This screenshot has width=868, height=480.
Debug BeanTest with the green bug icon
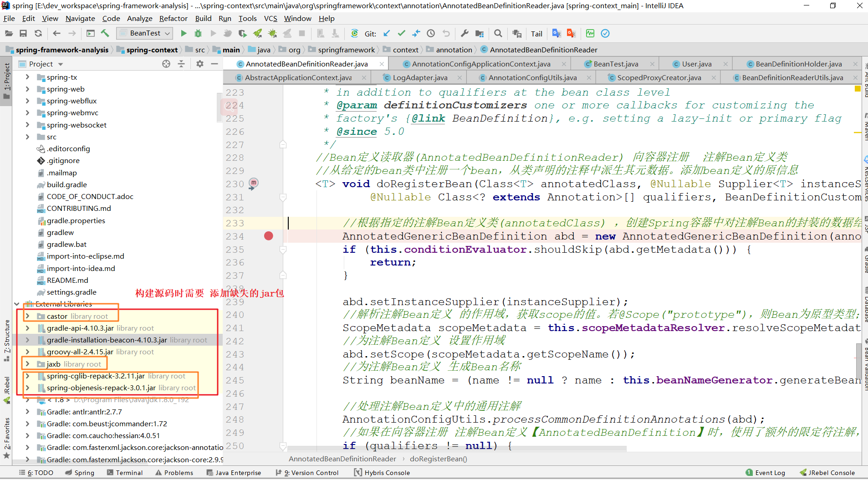[x=198, y=33]
